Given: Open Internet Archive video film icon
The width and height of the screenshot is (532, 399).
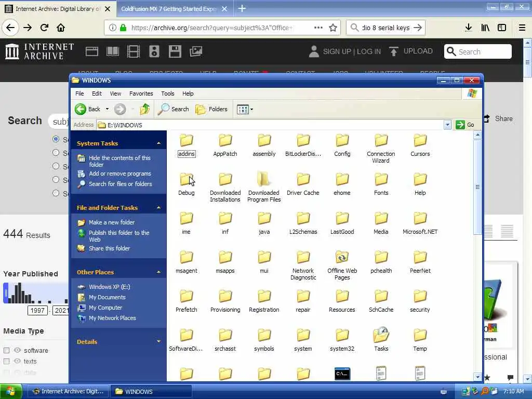Looking at the screenshot, I should pos(134,51).
